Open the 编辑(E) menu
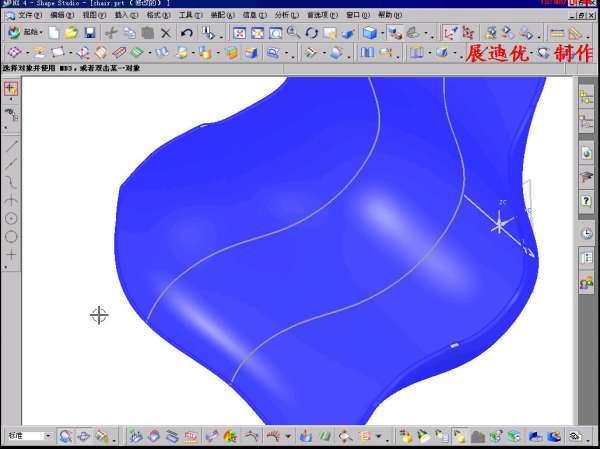This screenshot has width=600, height=449. [62, 15]
